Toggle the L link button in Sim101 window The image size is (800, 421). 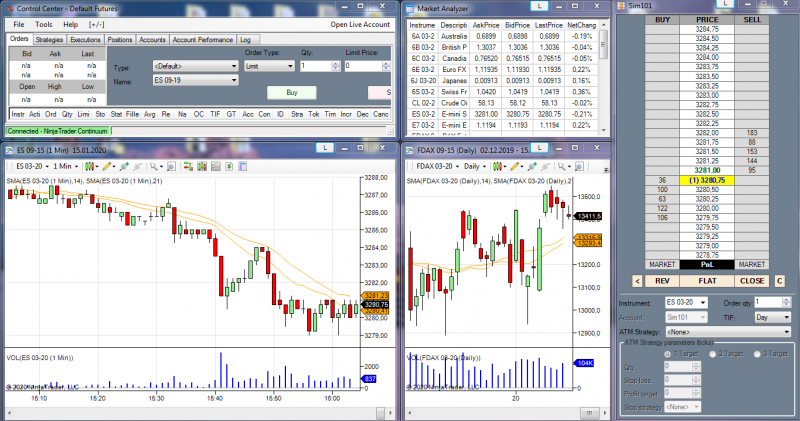pos(725,4)
